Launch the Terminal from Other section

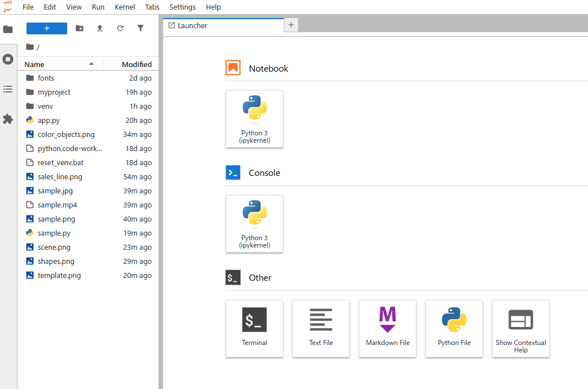point(254,328)
